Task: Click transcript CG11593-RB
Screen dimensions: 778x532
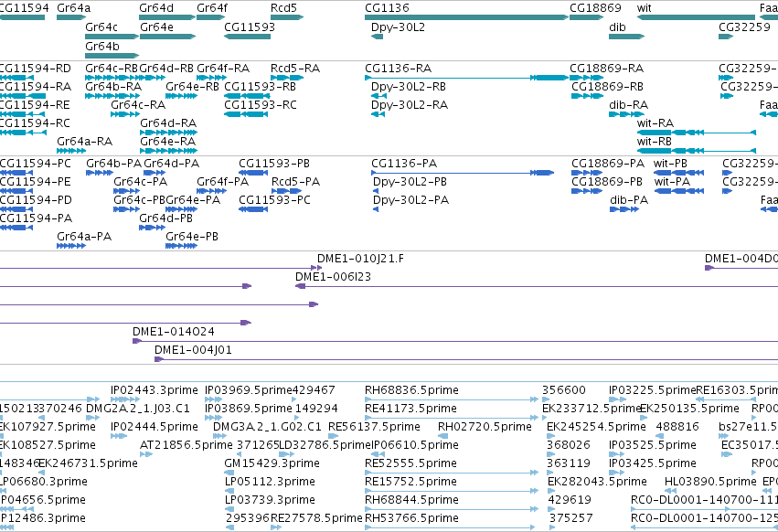Action: (x=247, y=96)
